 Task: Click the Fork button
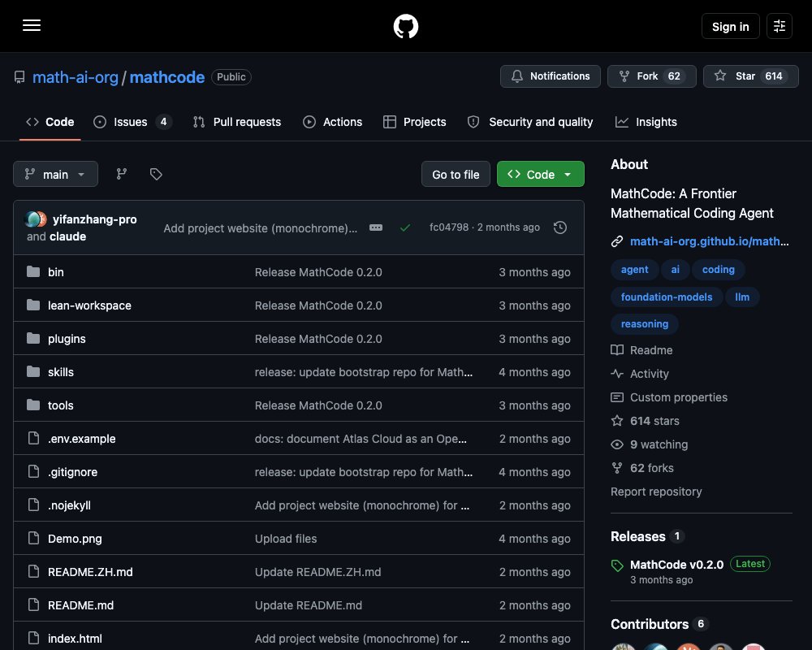651,76
